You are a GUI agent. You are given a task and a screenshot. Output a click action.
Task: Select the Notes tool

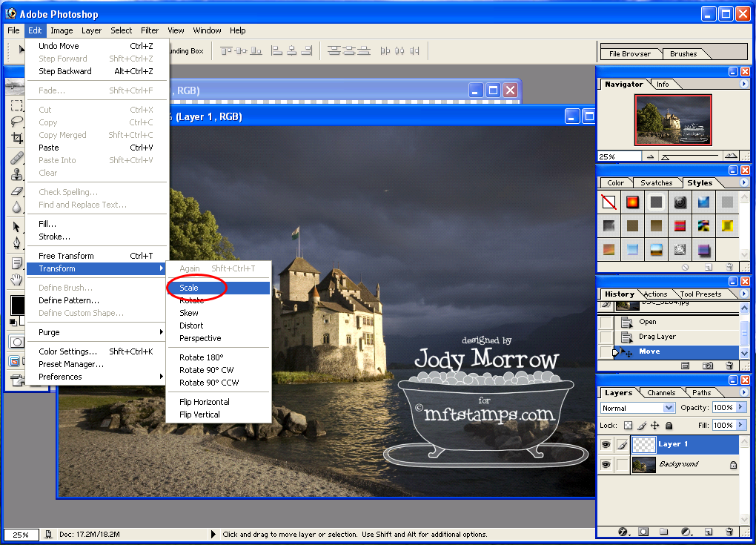coord(16,263)
